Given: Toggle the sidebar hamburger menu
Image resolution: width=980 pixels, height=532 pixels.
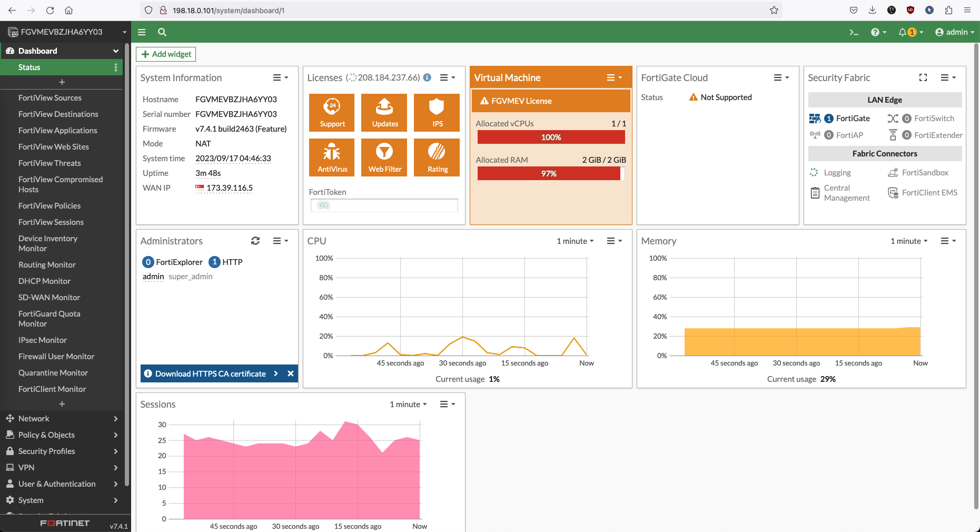Looking at the screenshot, I should coord(142,32).
